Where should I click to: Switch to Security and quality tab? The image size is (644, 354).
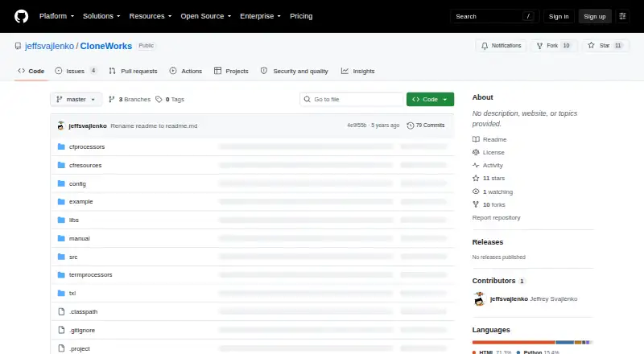pos(295,71)
